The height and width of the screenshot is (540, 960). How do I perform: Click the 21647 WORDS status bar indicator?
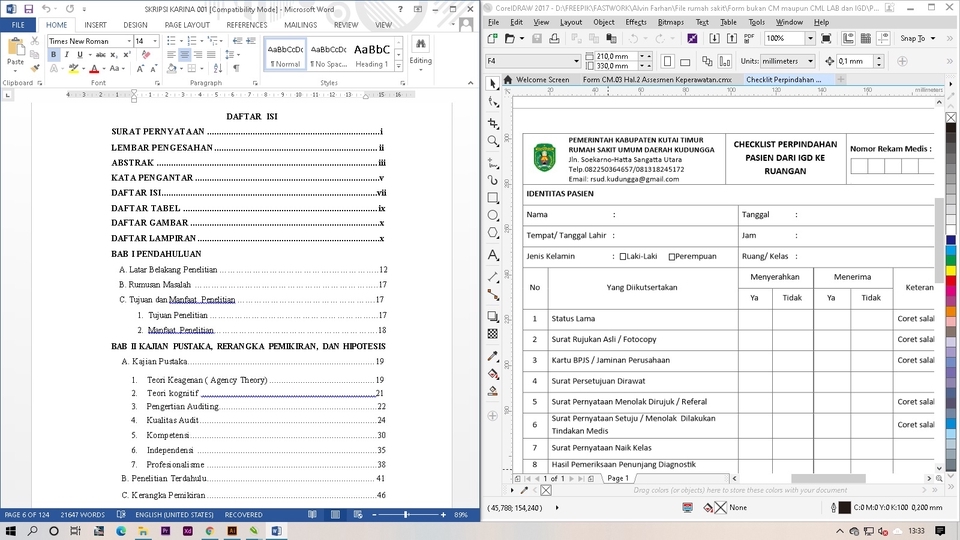pyautogui.click(x=83, y=515)
